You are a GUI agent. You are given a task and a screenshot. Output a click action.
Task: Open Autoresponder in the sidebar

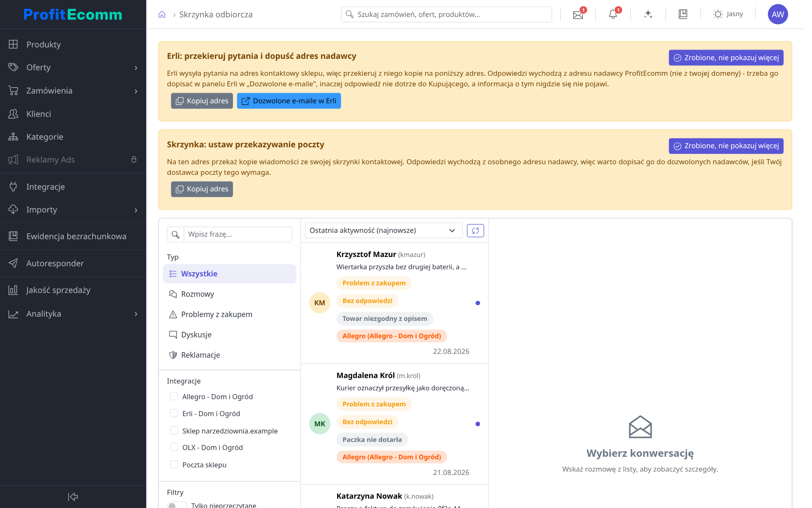(x=73, y=263)
